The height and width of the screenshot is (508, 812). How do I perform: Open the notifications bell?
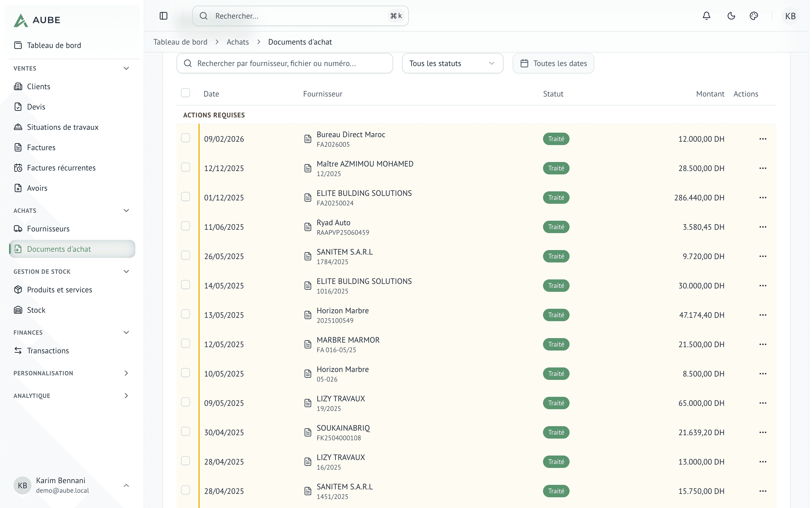coord(706,16)
